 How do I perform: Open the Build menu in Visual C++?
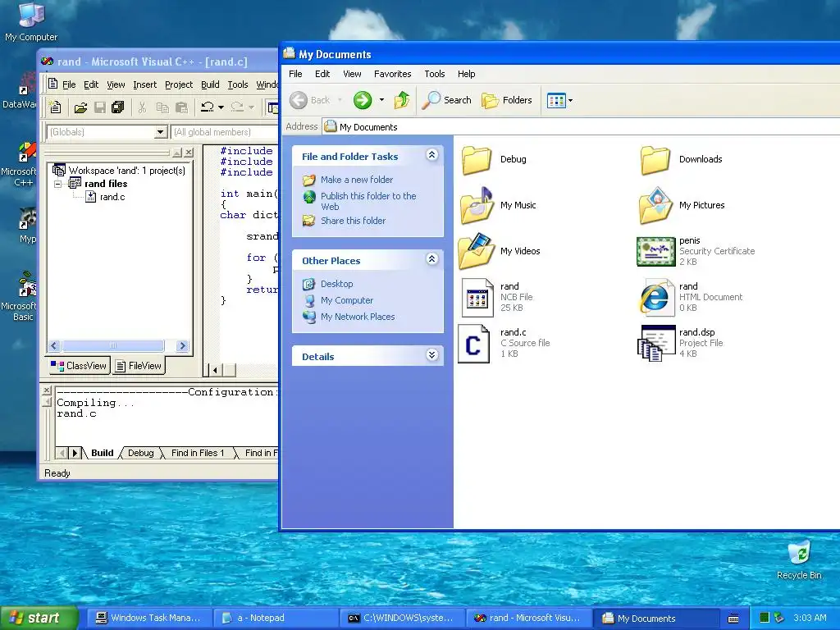point(210,84)
